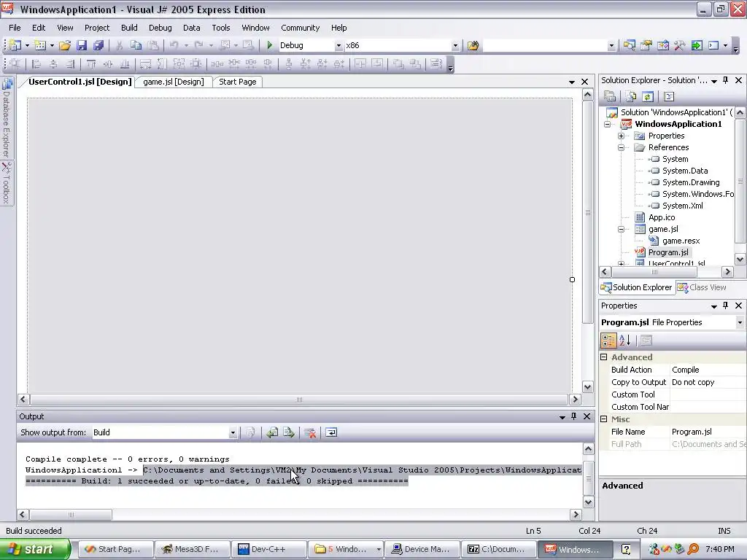The width and height of the screenshot is (747, 560).
Task: Click the Solution Explorer Properties icon
Action: [x=610, y=97]
